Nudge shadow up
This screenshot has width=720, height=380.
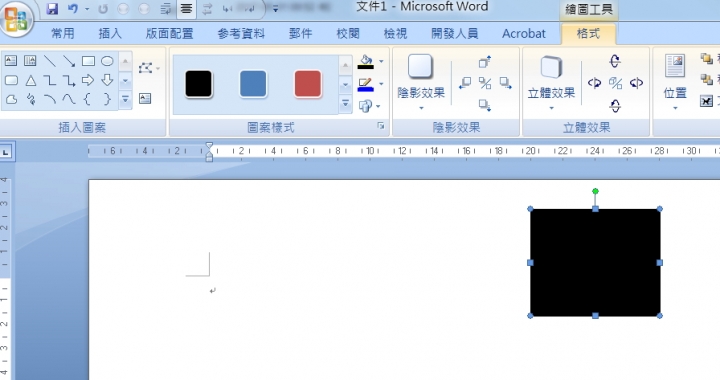(x=485, y=61)
